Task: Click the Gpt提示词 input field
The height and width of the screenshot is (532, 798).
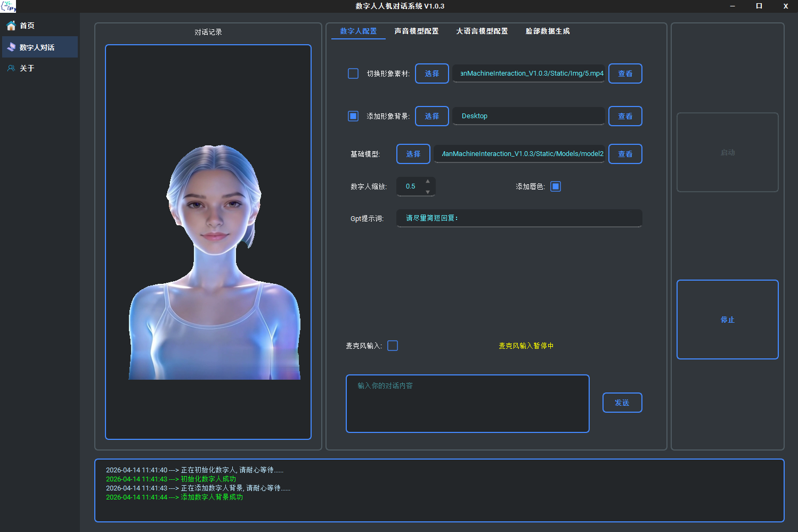Action: point(519,218)
